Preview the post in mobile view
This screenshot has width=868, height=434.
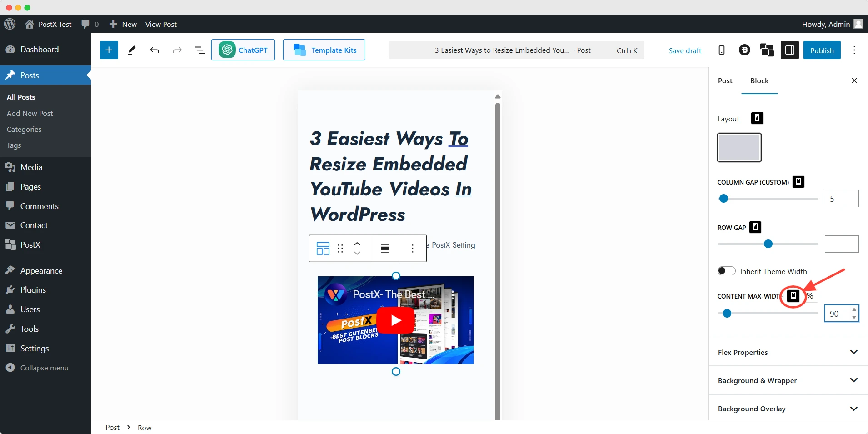coord(722,50)
